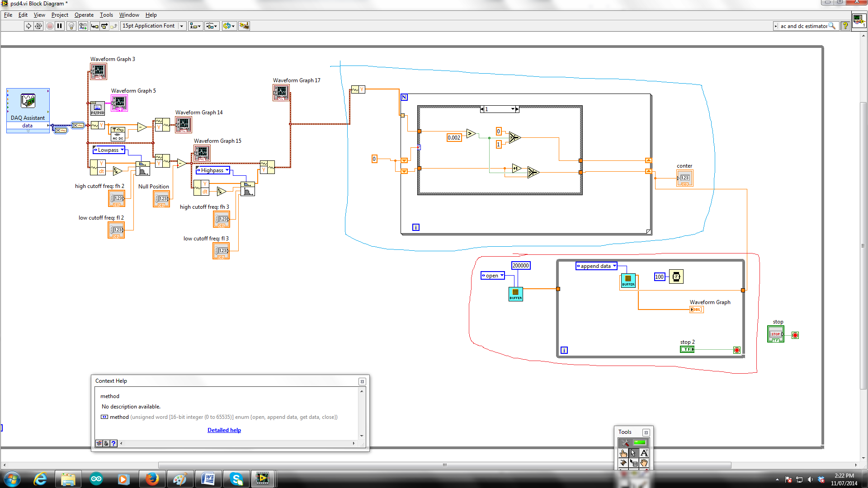
Task: Open the 'append data' method enum
Action: (596, 266)
